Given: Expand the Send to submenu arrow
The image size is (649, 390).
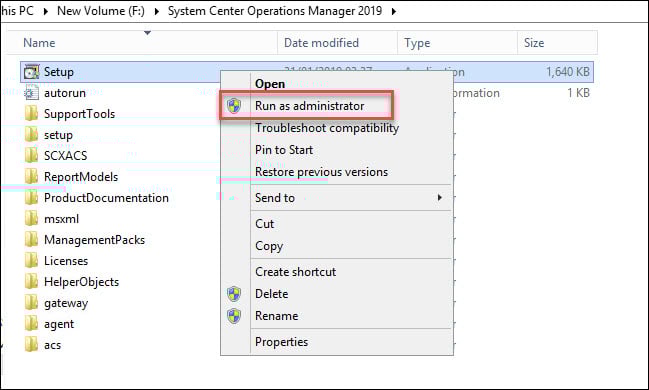Looking at the screenshot, I should pos(440,198).
